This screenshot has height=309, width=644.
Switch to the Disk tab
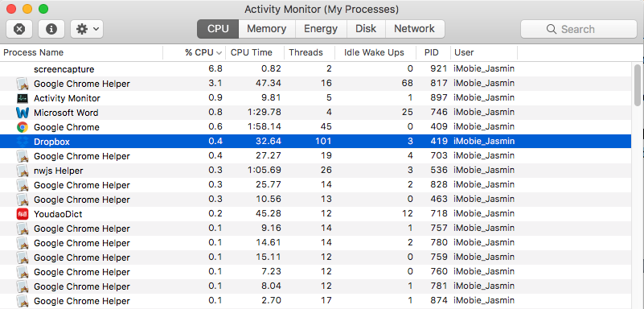366,29
